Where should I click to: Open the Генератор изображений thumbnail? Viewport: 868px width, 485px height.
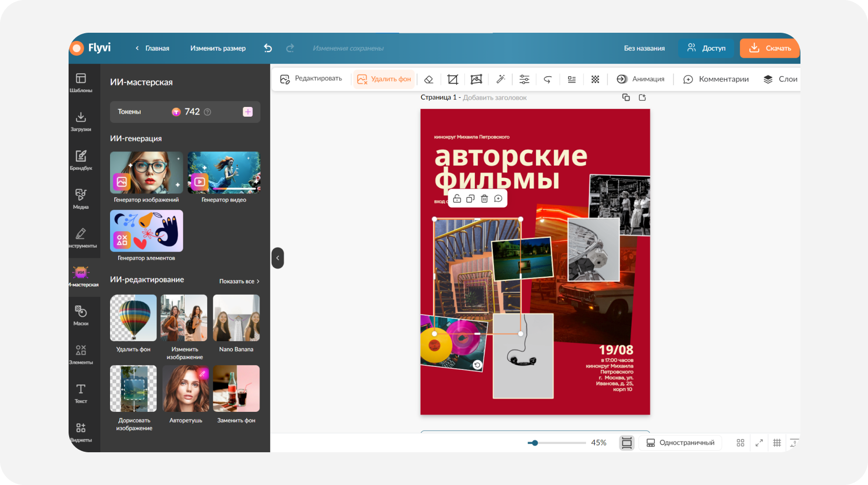[x=146, y=172]
